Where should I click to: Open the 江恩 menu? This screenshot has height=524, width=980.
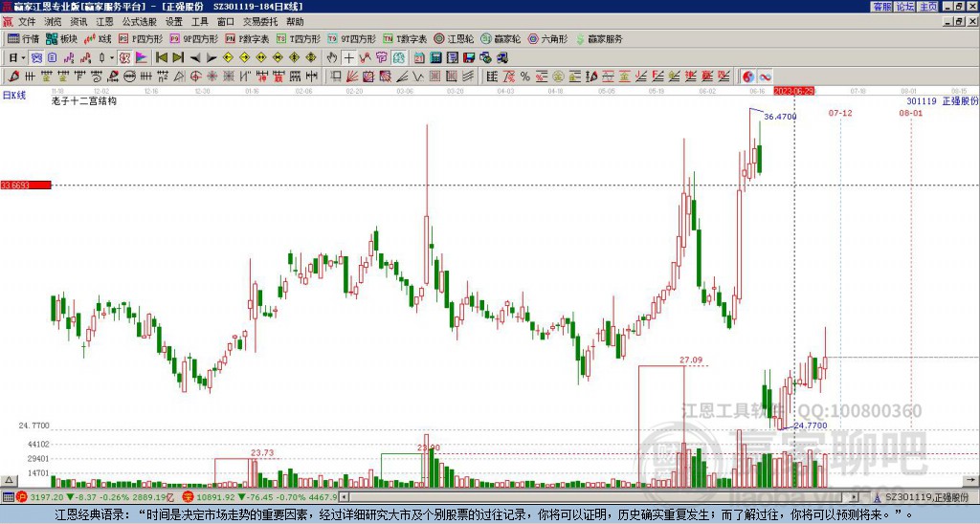(104, 22)
